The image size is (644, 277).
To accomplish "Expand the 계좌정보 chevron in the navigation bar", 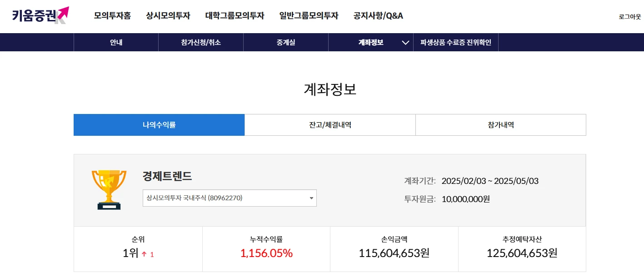I will pos(404,42).
